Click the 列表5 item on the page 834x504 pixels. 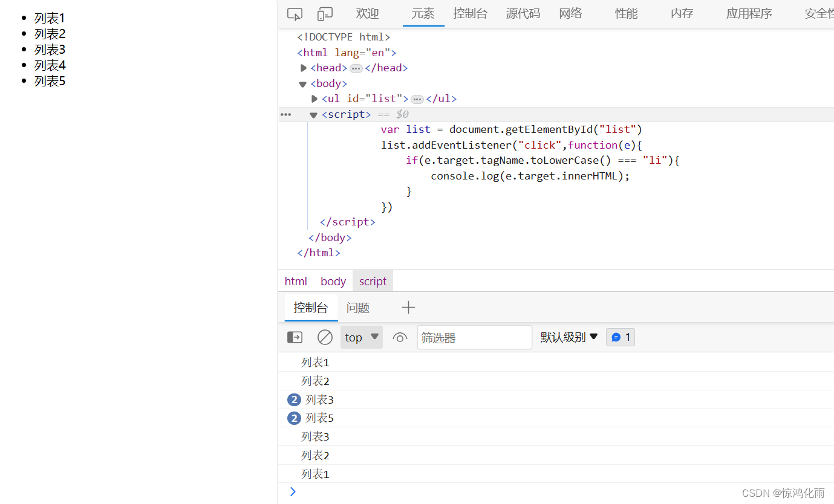[50, 81]
